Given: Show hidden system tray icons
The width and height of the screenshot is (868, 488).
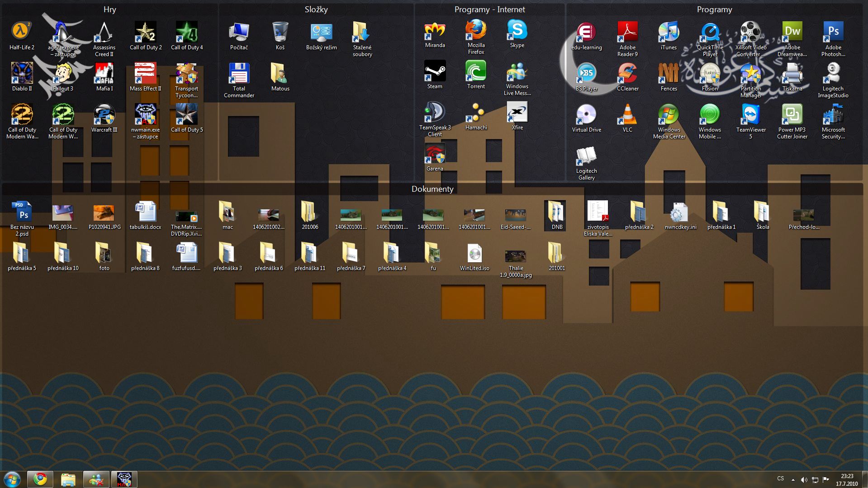Looking at the screenshot, I should coord(793,479).
